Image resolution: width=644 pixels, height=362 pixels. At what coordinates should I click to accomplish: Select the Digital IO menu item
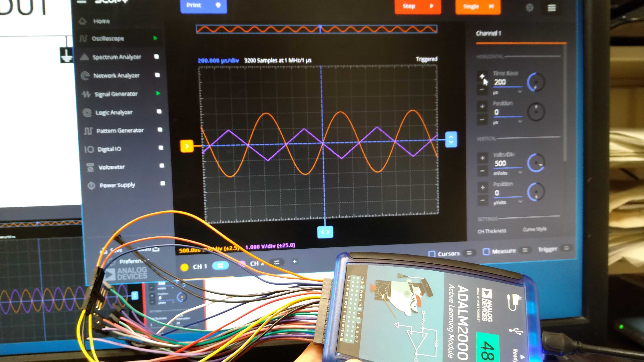click(109, 149)
